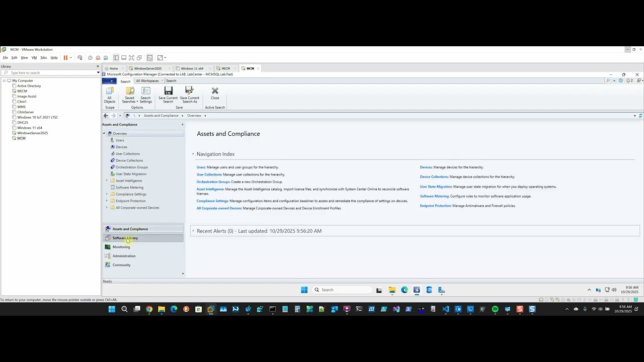Image resolution: width=644 pixels, height=362 pixels.
Task: Open the Saved Searches dropdown
Action: tap(130, 95)
